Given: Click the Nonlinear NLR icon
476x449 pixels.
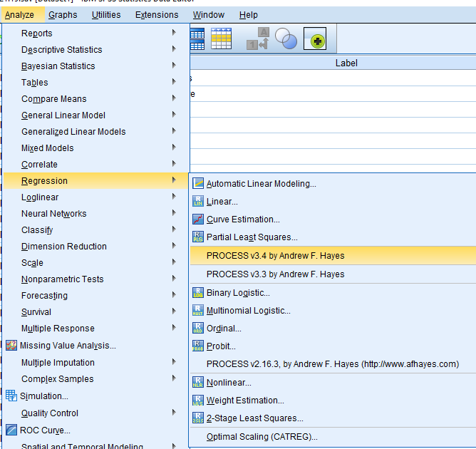Looking at the screenshot, I should click(x=198, y=382).
